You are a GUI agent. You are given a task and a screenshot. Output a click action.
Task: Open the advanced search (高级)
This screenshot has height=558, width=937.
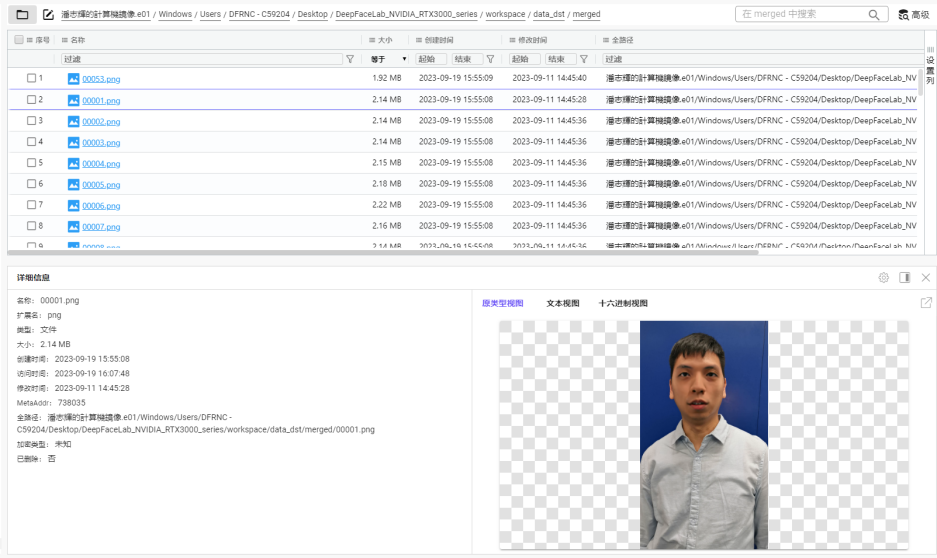click(914, 14)
